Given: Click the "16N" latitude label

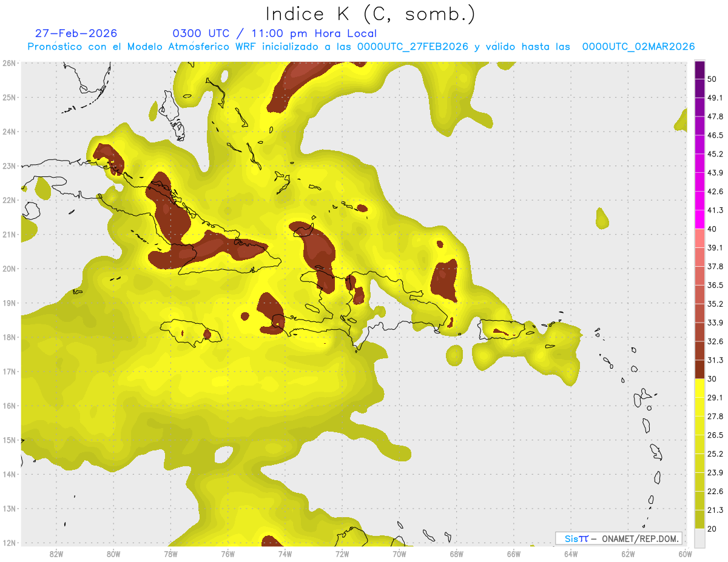Looking at the screenshot, I should point(8,406).
